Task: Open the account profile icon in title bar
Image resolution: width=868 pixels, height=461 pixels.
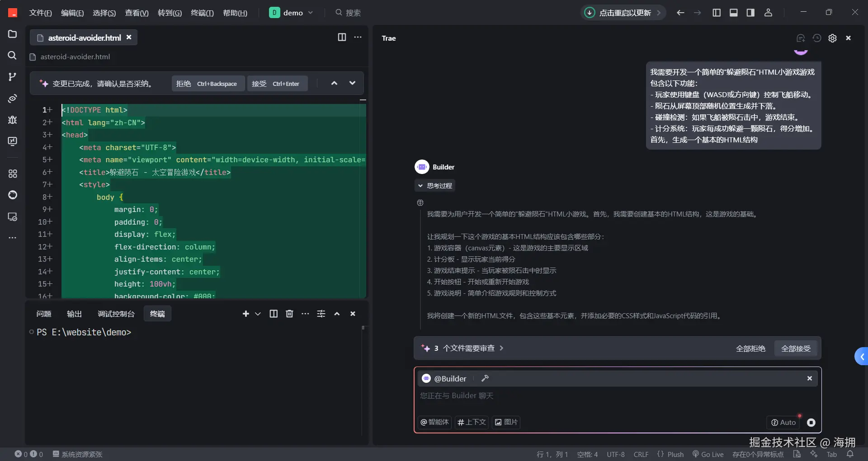Action: click(x=768, y=13)
